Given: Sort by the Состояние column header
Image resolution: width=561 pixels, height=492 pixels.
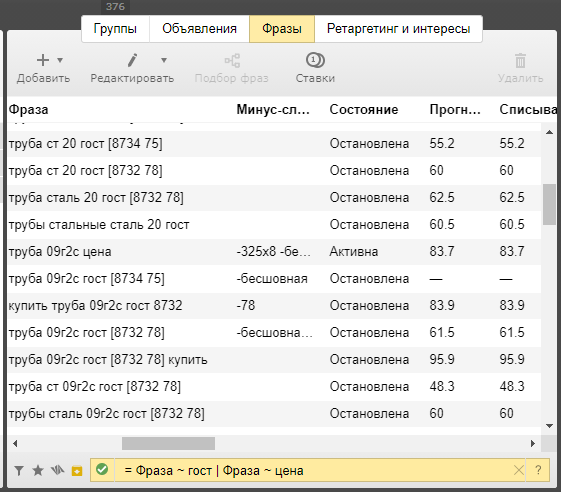Looking at the screenshot, I should 364,109.
